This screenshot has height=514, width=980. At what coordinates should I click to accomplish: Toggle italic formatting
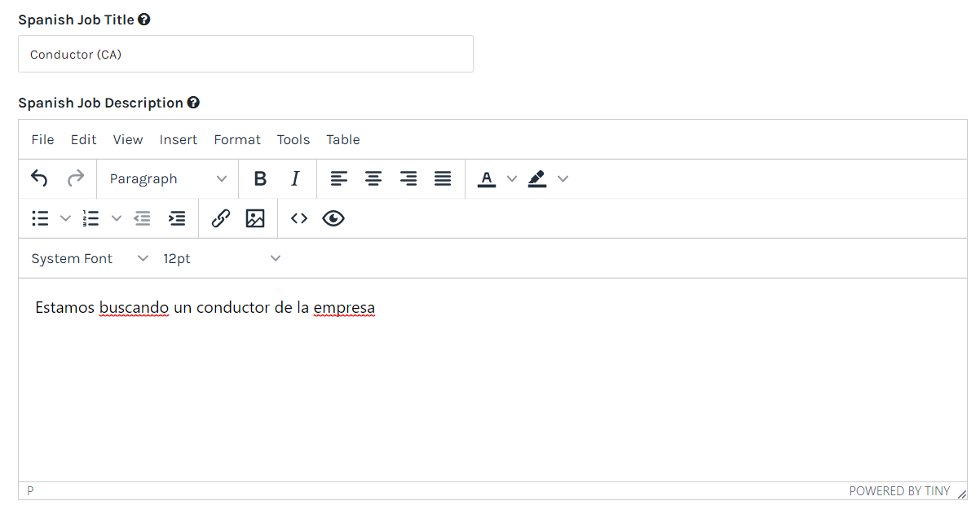[295, 178]
